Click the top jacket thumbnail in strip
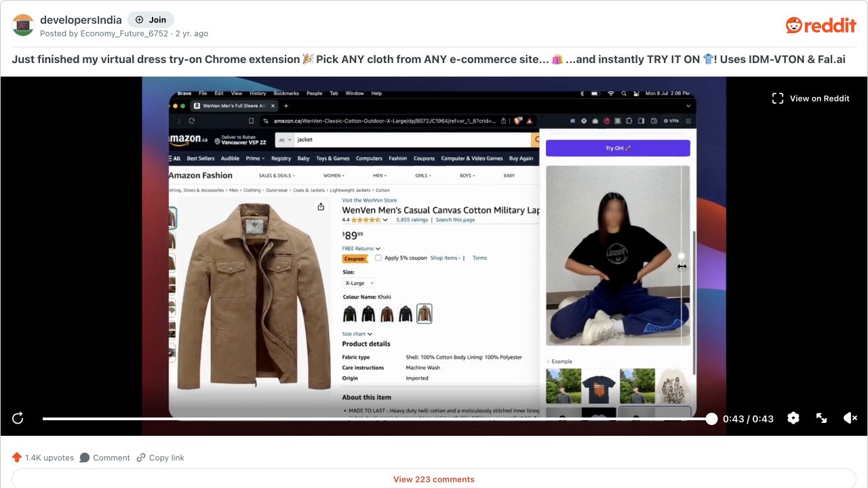The height and width of the screenshot is (488, 868). click(172, 218)
